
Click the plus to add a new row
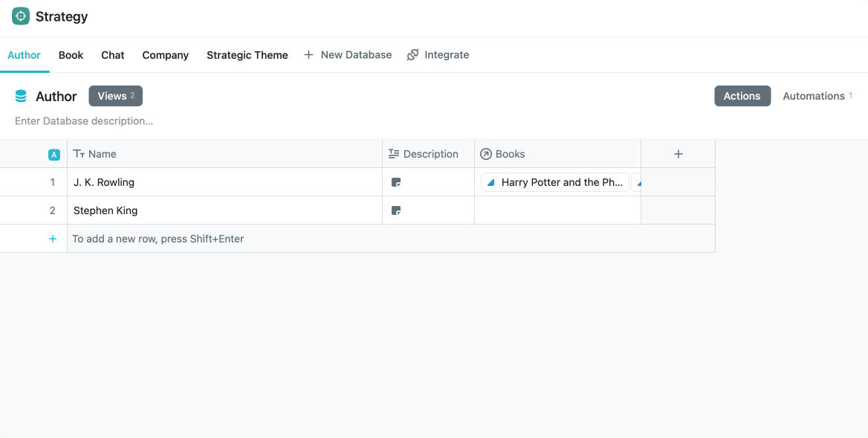tap(52, 238)
